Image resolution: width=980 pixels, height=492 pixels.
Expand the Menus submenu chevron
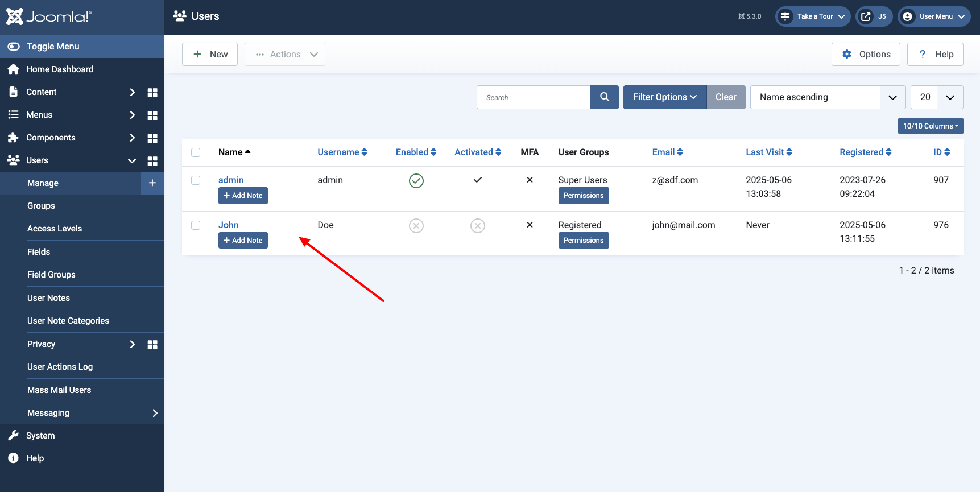pos(132,115)
